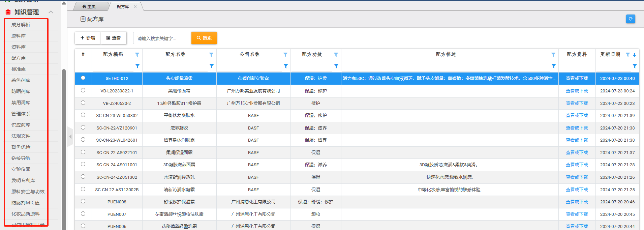Click the filter icon in 配方名称 header
The image size is (644, 230).
(x=211, y=55)
